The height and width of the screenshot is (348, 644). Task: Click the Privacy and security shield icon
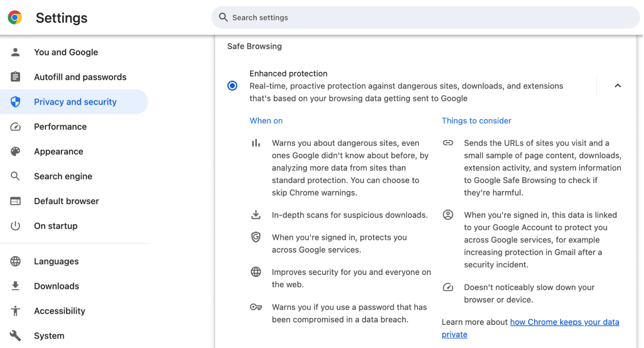tap(15, 102)
